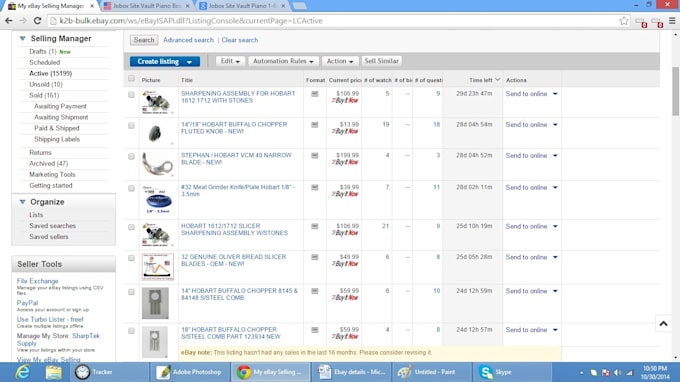Image resolution: width=680 pixels, height=382 pixels.
Task: Check #32 Meat Grinder Knife/Plate listing
Action: pos(131,188)
